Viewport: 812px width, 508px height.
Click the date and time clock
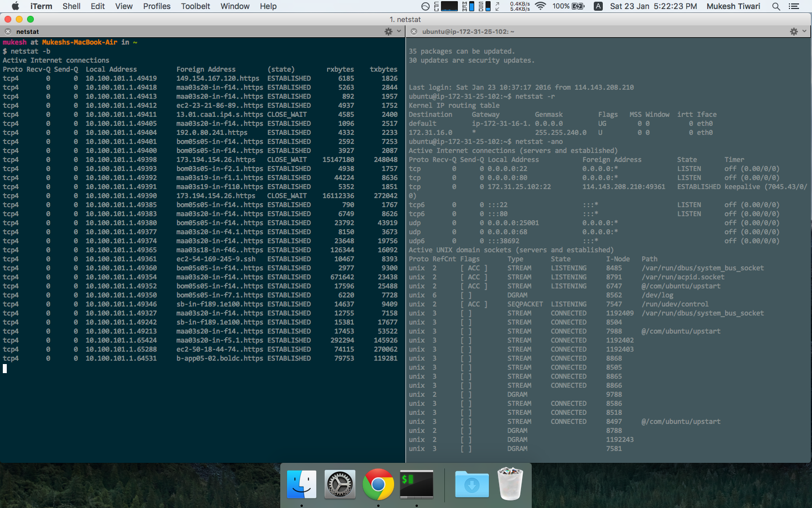[x=654, y=6]
